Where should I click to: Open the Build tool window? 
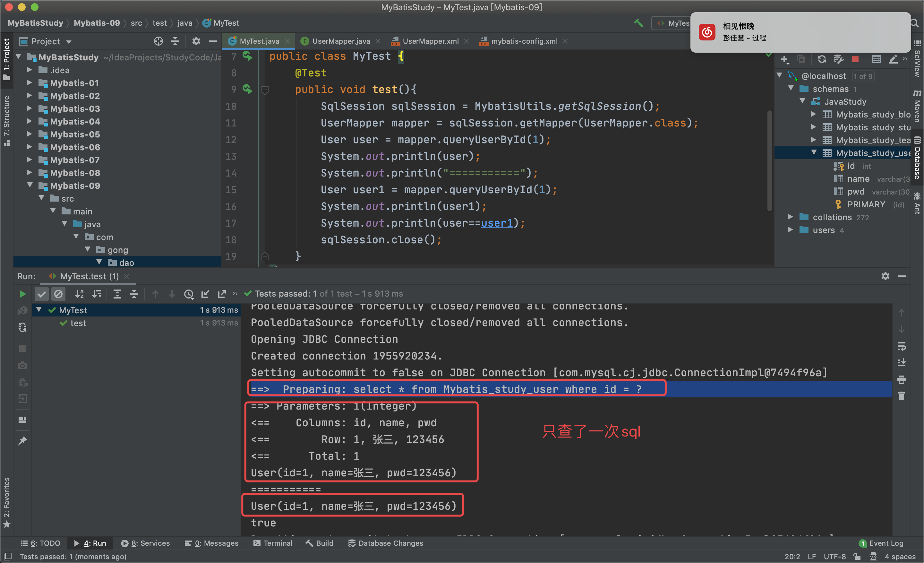click(x=320, y=543)
